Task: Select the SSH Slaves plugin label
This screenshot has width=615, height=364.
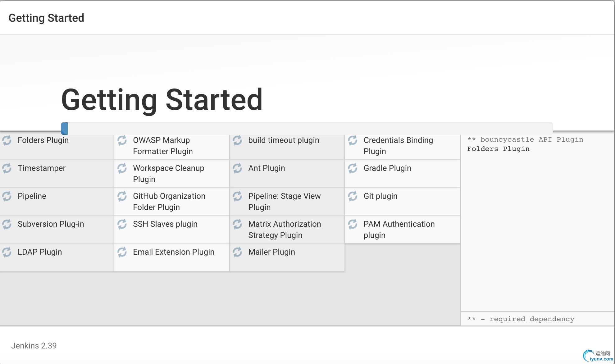Action: (x=165, y=224)
